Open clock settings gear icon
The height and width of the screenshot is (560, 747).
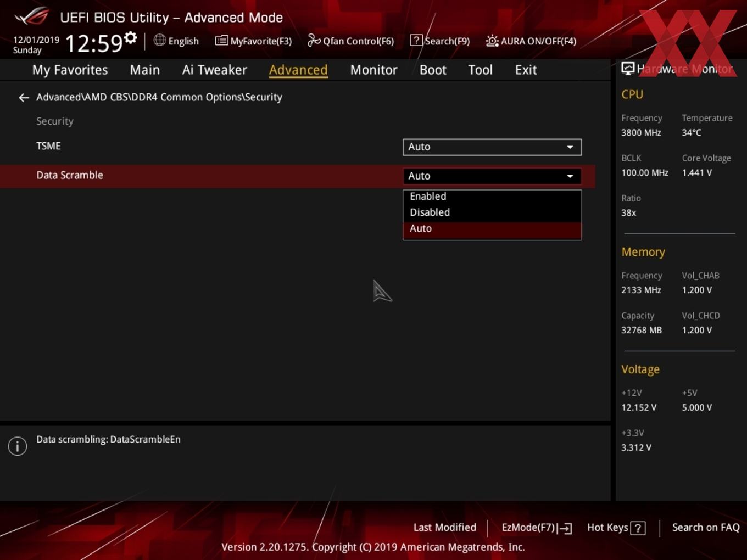(x=130, y=38)
